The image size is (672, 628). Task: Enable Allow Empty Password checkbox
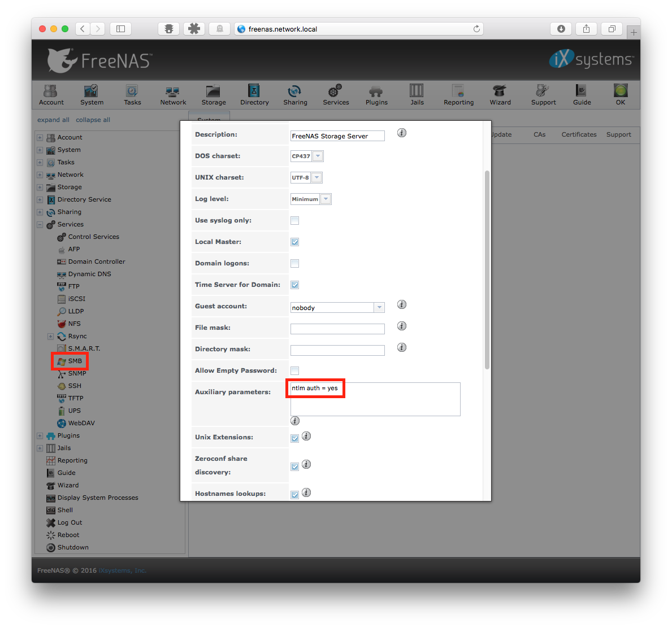point(295,370)
